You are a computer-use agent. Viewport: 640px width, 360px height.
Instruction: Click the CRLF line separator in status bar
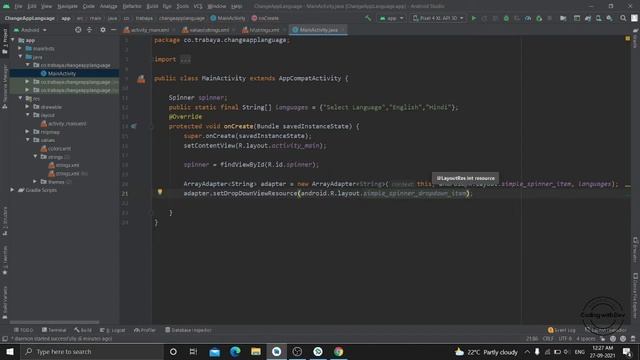[x=548, y=339]
